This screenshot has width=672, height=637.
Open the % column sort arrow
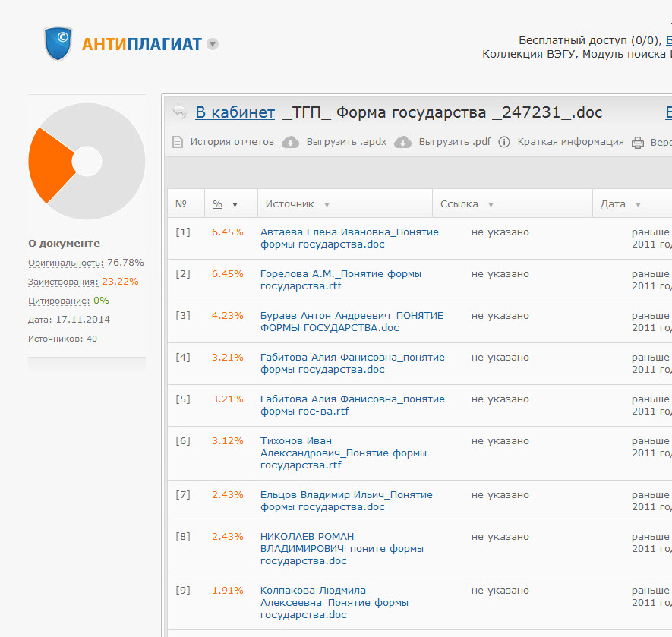(x=235, y=205)
